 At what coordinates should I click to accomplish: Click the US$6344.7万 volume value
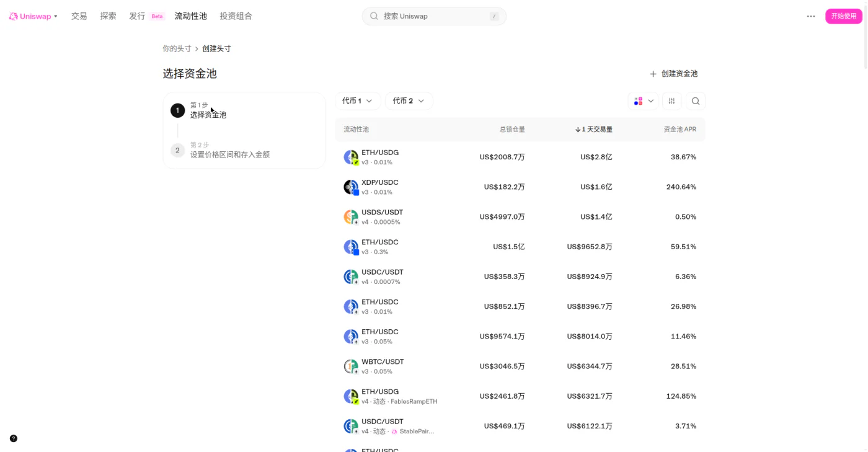point(590,366)
